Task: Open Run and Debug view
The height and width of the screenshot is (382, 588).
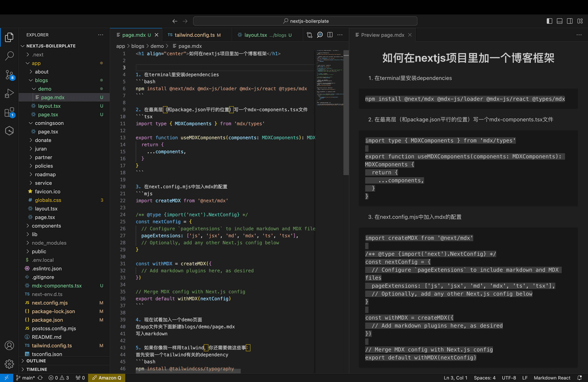Action: tap(9, 93)
